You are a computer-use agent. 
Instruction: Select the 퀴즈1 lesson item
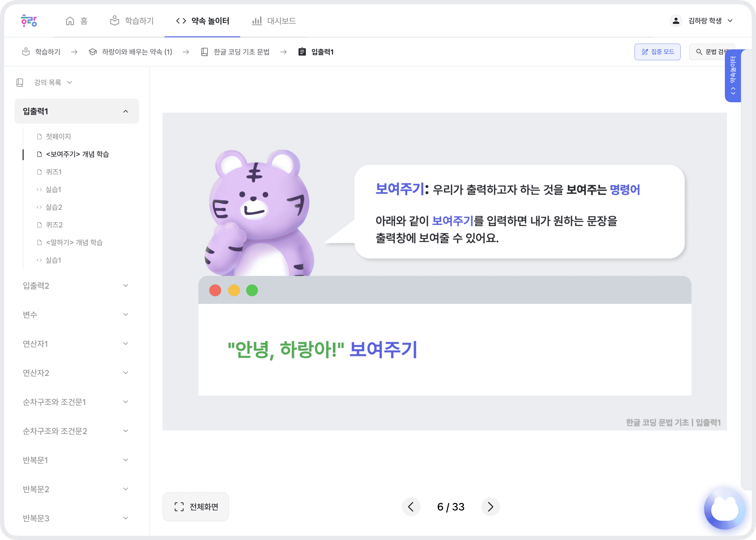click(53, 172)
